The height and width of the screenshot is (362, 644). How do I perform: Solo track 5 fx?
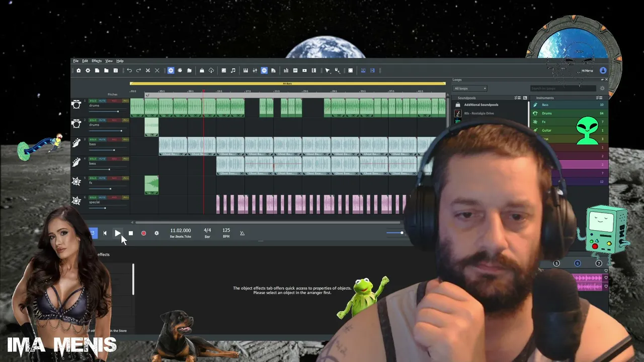click(x=93, y=178)
